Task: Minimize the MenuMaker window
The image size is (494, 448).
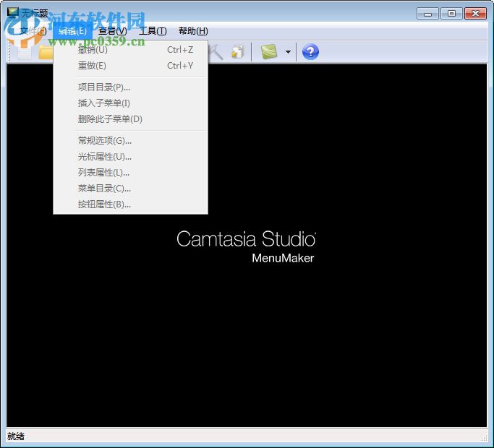Action: tap(427, 14)
